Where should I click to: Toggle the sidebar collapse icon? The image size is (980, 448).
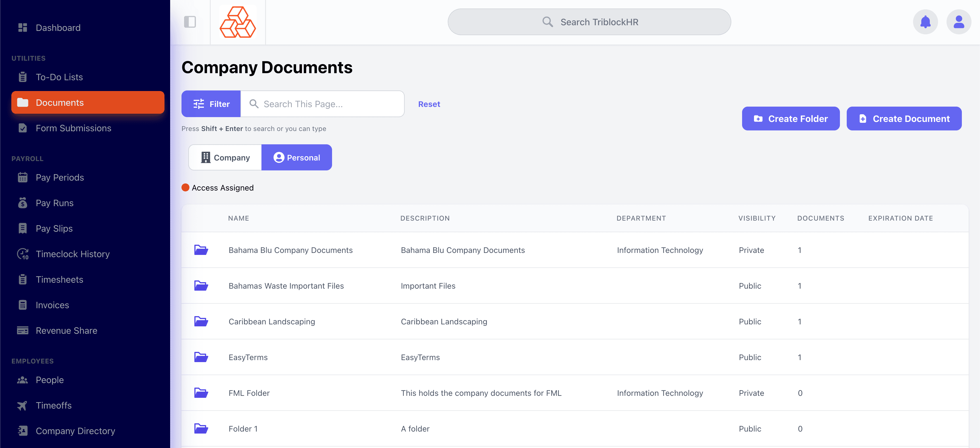pyautogui.click(x=190, y=22)
